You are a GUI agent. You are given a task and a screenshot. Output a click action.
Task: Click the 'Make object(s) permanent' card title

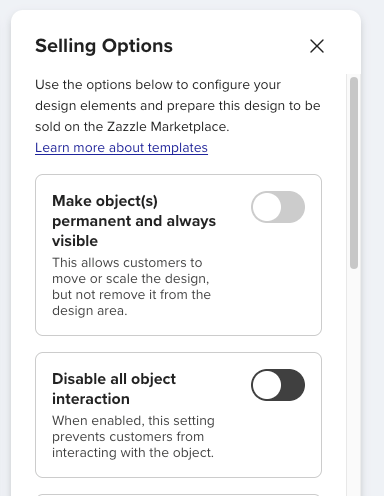click(x=134, y=221)
